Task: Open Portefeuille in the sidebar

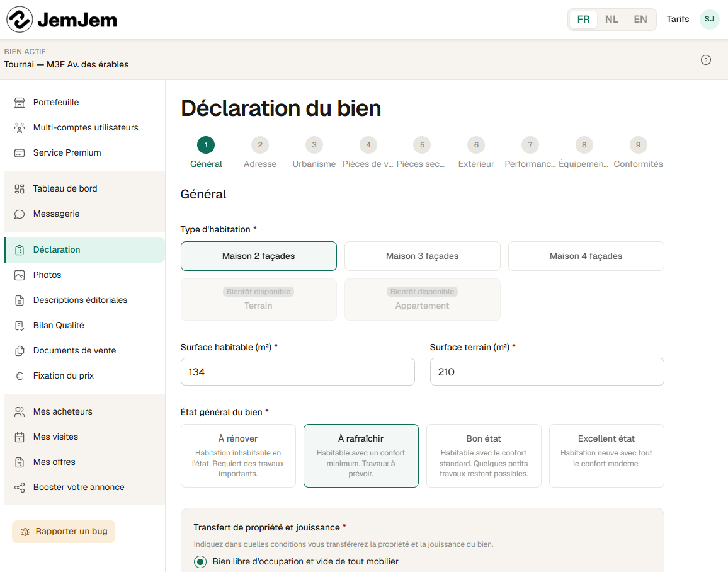Action: (x=84, y=103)
